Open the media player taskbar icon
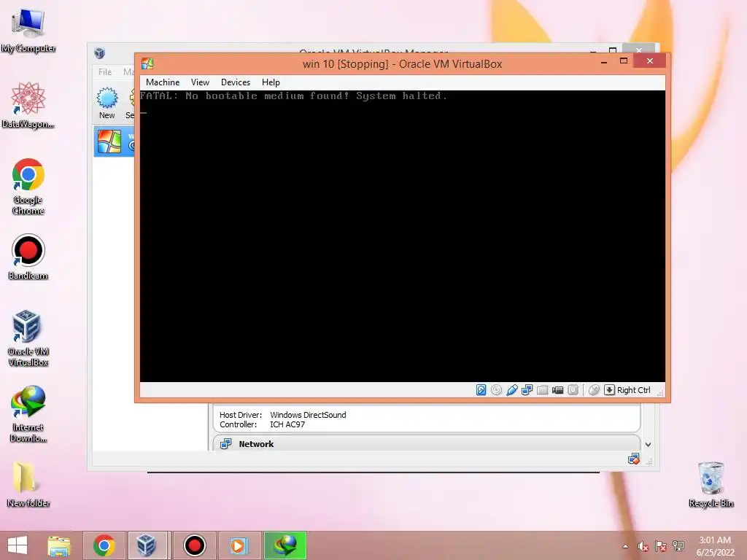This screenshot has width=747, height=560. pos(239,545)
